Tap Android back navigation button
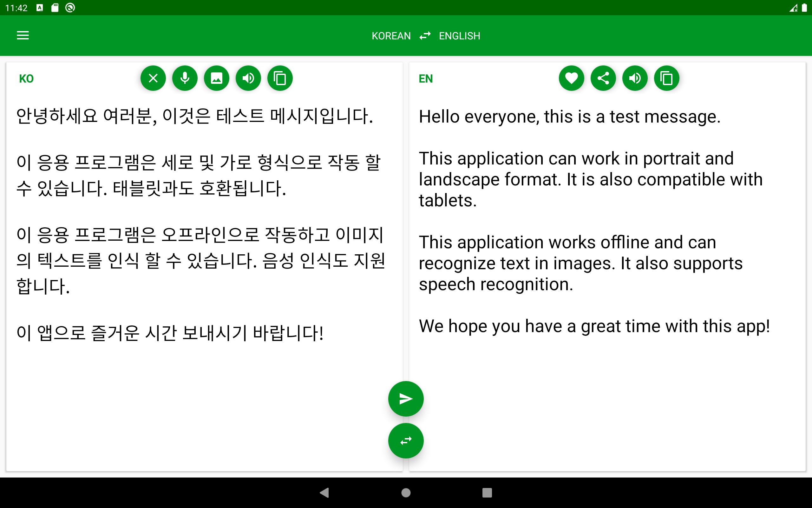The height and width of the screenshot is (508, 812). (324, 493)
